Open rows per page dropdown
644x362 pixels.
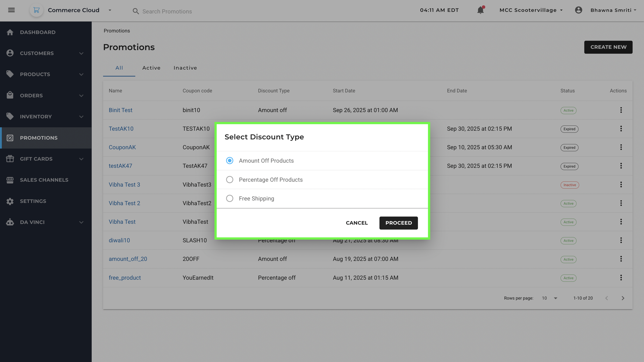[555, 298]
